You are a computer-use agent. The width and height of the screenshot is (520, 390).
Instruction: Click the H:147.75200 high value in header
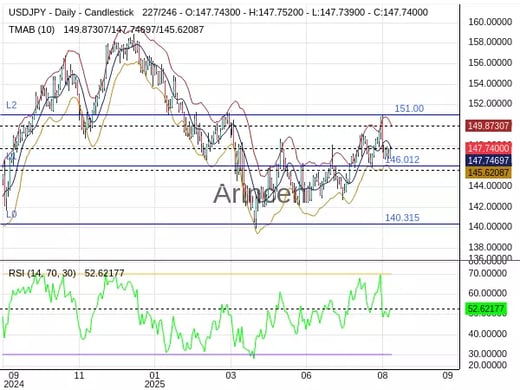[x=276, y=13]
